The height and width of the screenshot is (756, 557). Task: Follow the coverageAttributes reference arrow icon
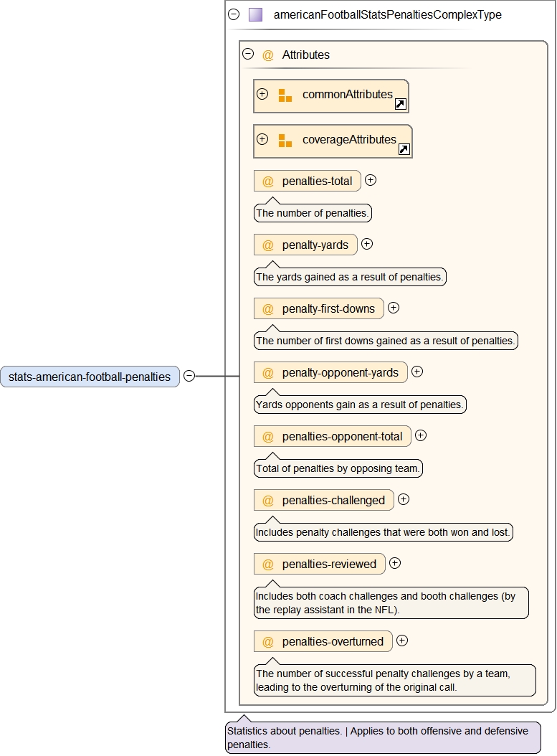click(x=404, y=149)
